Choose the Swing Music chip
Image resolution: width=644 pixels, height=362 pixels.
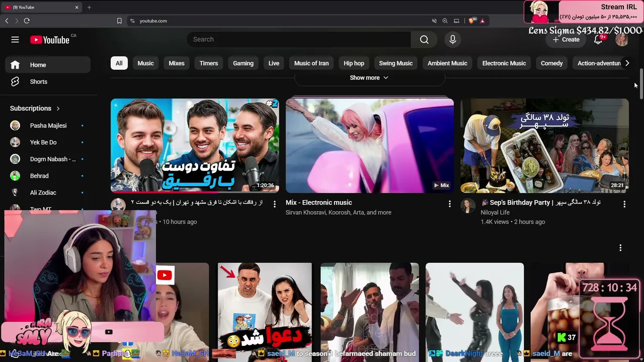point(396,63)
